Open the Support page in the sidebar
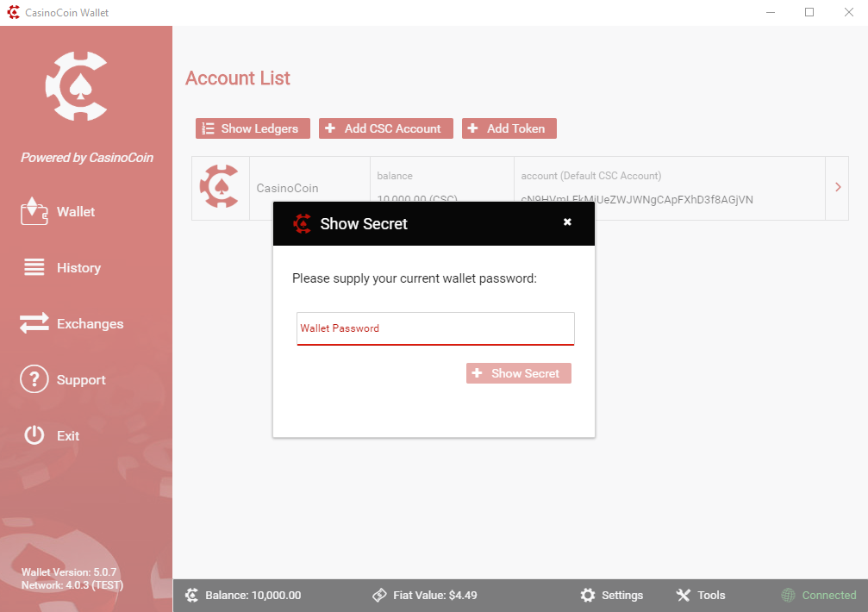Screen dimensions: 868x612 (x=81, y=380)
